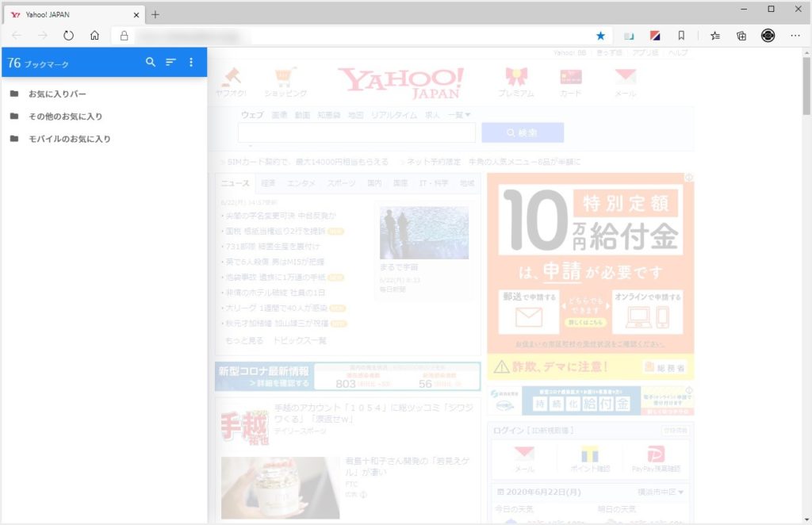
Task: Select the Yahoo! JAPAN tab
Action: [x=74, y=14]
